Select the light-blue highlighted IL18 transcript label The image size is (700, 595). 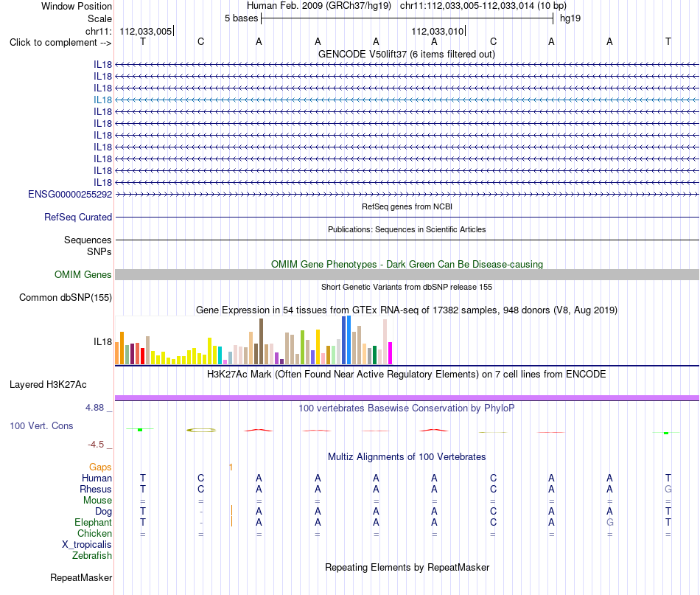point(102,100)
